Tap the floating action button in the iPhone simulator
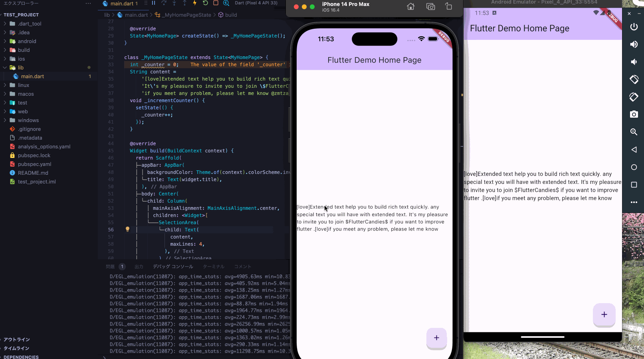Image resolution: width=644 pixels, height=359 pixels. [x=436, y=339]
